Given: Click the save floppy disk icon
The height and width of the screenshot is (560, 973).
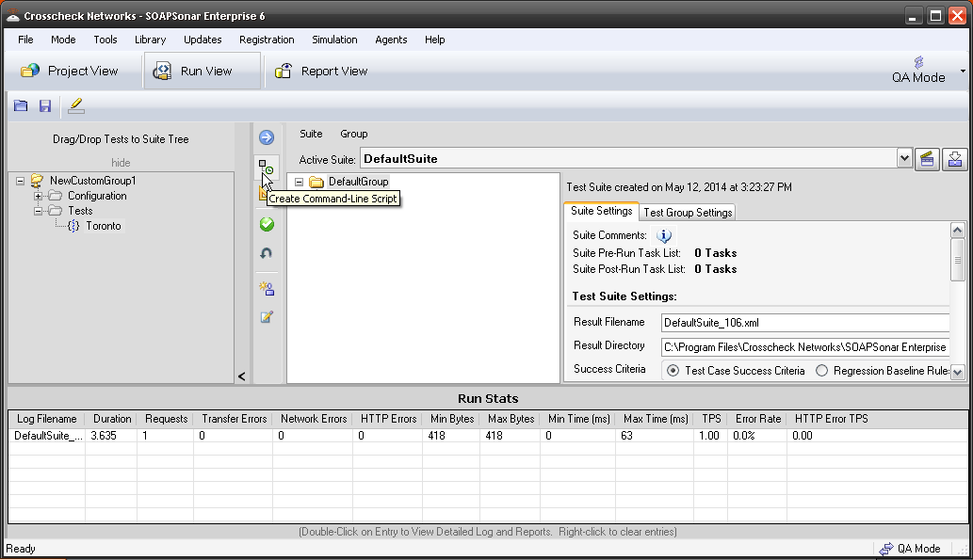Looking at the screenshot, I should (44, 106).
